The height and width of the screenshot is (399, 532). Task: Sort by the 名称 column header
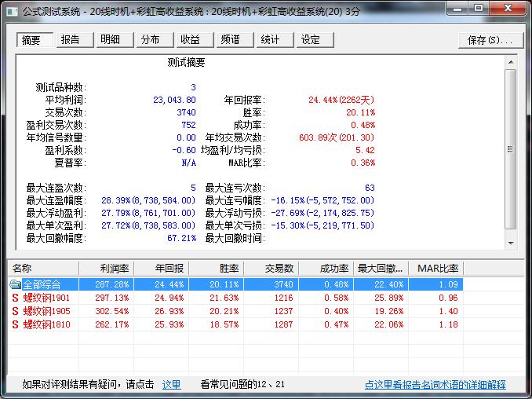tap(43, 269)
